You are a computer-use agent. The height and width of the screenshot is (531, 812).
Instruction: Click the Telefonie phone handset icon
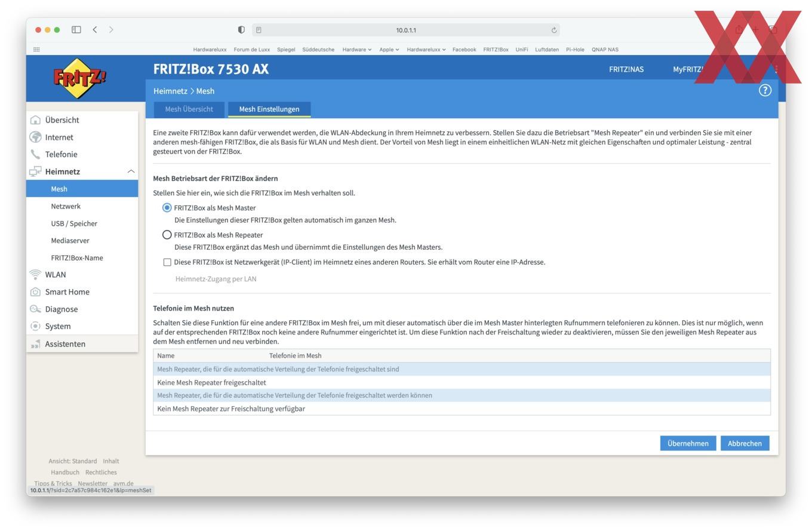pyautogui.click(x=36, y=154)
